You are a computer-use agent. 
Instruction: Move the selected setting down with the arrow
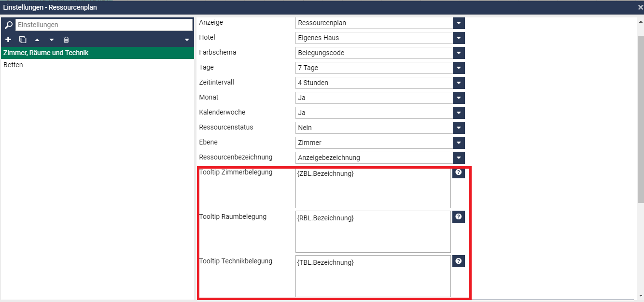tap(52, 40)
